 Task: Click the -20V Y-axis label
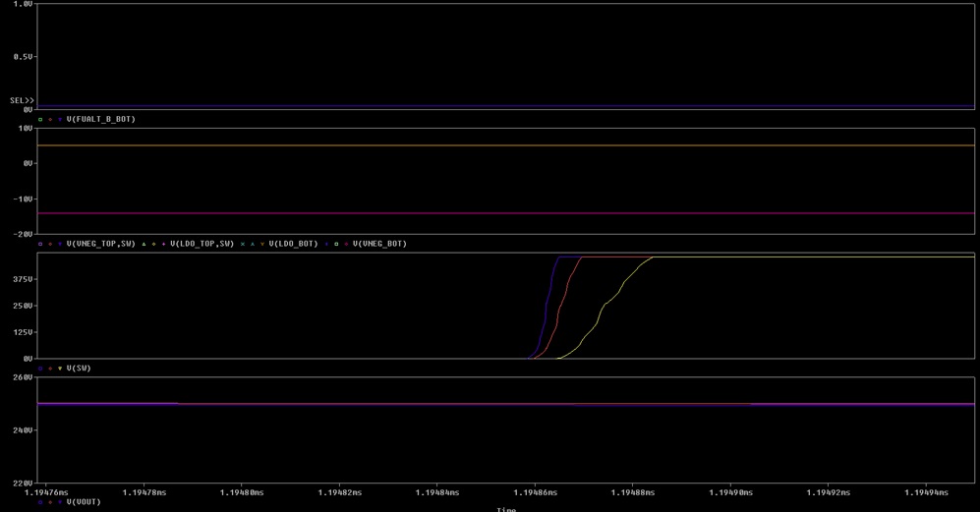click(x=23, y=235)
